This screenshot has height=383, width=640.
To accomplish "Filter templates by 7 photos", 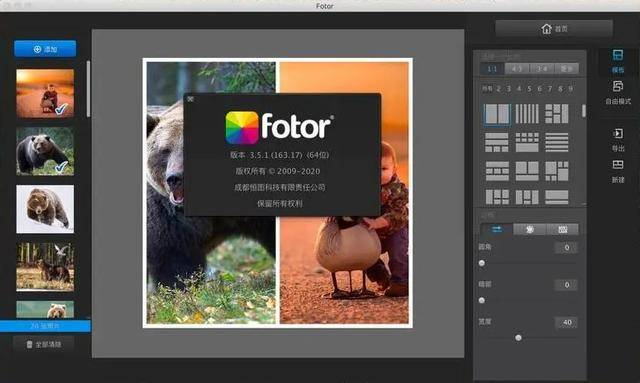I will tap(550, 89).
